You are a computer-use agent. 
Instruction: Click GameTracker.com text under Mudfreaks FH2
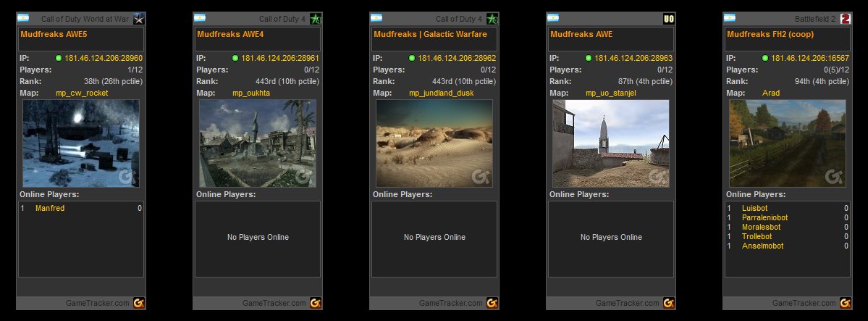click(x=804, y=304)
